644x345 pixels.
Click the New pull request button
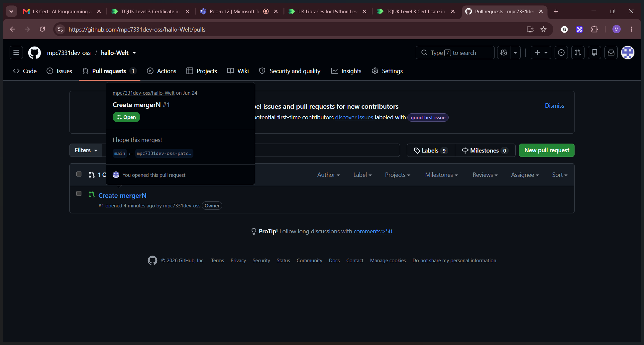coord(547,150)
